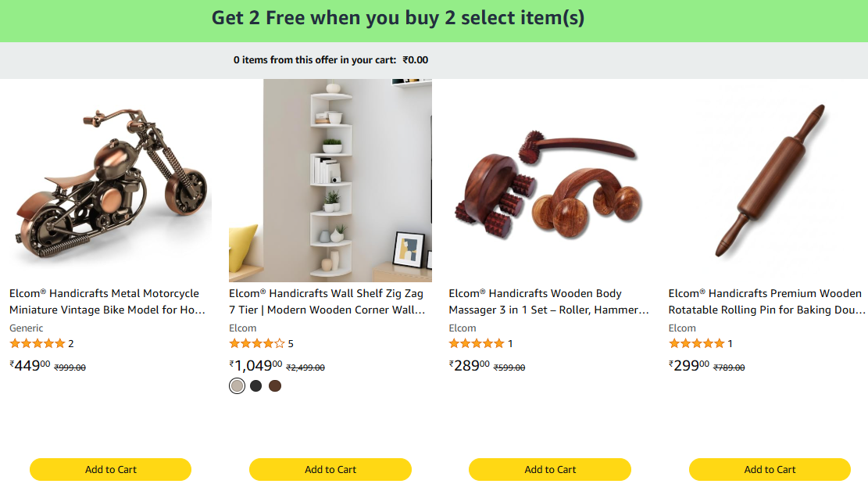Click the rolling pin's star rating
This screenshot has height=491, width=868.
pyautogui.click(x=696, y=344)
